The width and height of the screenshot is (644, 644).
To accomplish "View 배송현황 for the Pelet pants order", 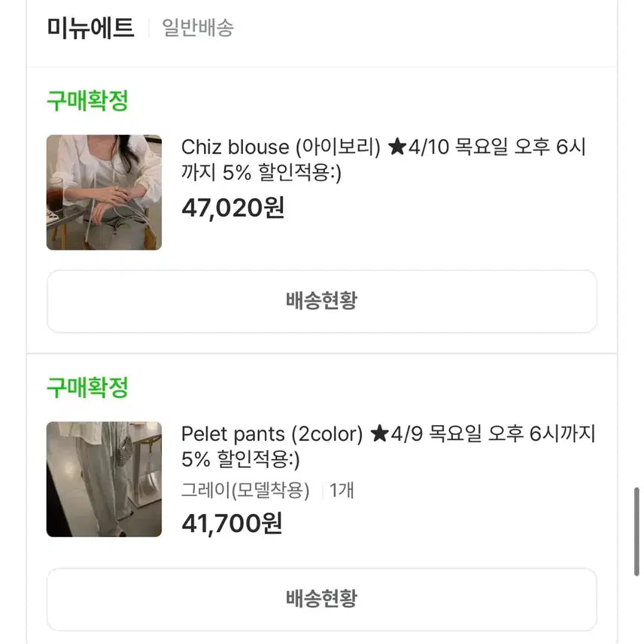I will 321,599.
